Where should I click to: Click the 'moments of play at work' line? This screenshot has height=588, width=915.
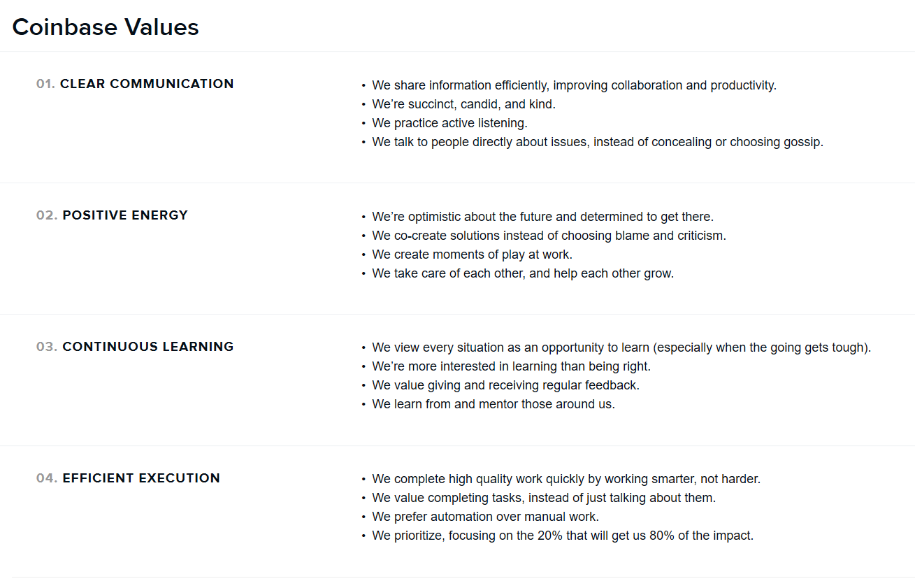pos(472,254)
